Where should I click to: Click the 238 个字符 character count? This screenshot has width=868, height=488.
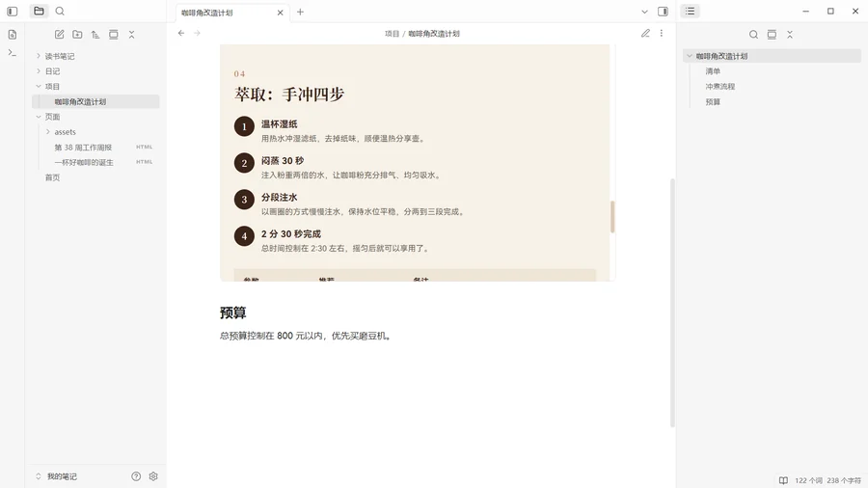point(844,480)
